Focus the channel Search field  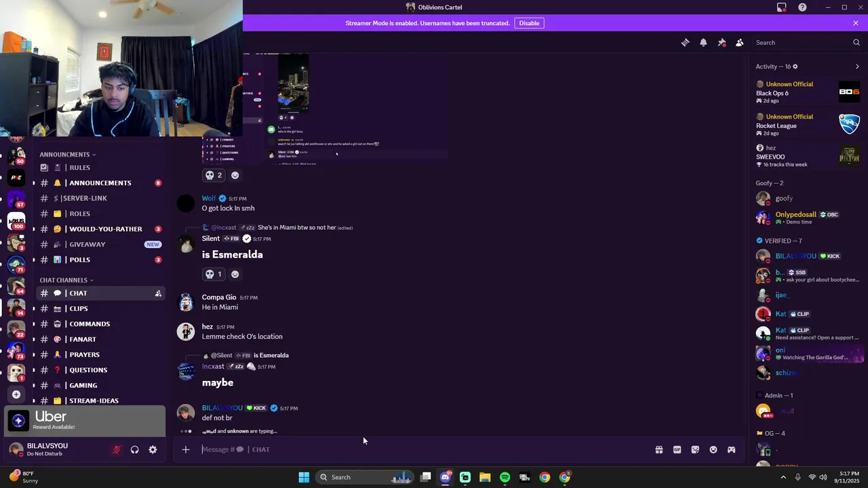coord(808,42)
